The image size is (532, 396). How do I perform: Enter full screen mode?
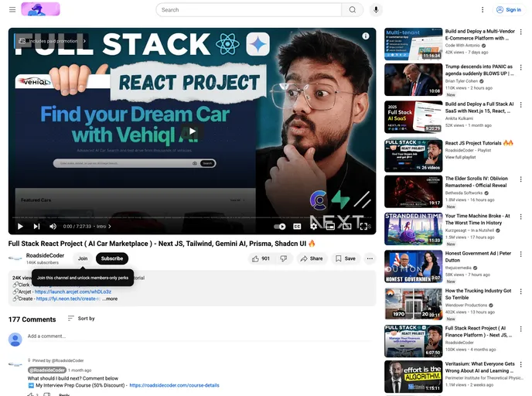[363, 227]
